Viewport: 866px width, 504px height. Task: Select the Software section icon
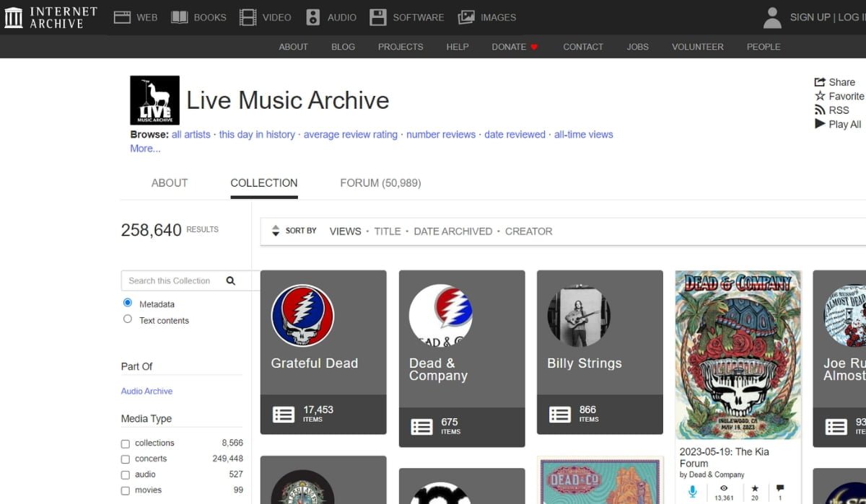coord(379,16)
